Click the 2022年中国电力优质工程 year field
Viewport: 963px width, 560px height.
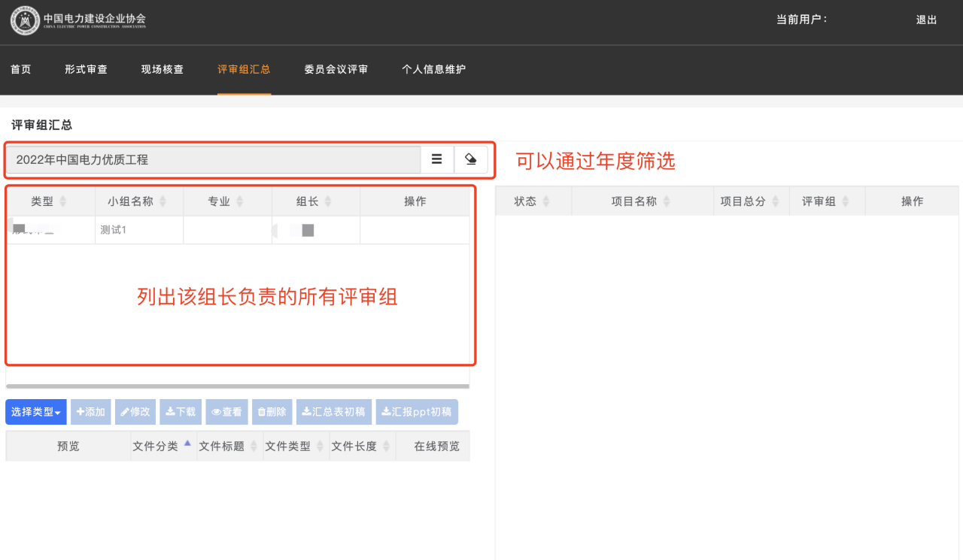pos(213,159)
